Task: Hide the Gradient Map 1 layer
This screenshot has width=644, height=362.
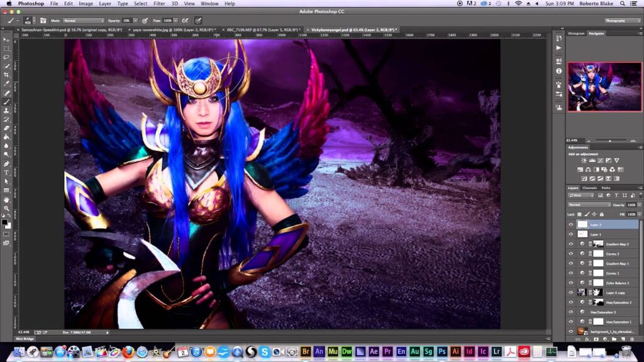Action: coord(570,263)
